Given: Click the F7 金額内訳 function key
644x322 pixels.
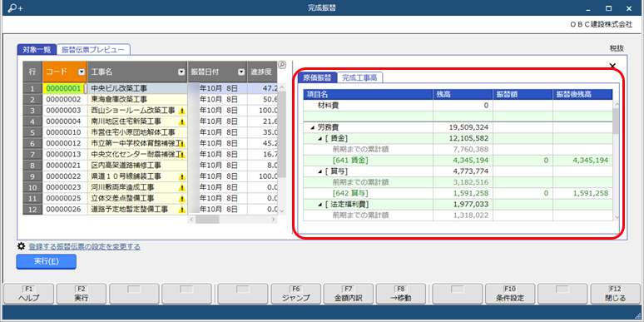Looking at the screenshot, I should click(x=349, y=294).
